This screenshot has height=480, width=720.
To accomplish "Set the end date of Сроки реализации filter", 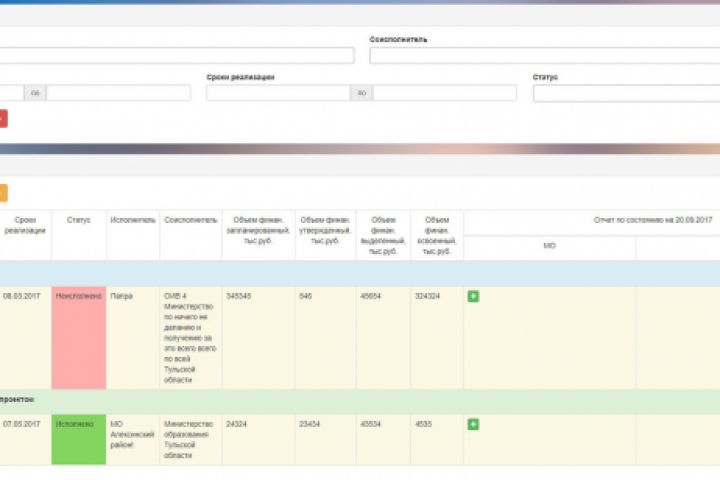I will [445, 93].
